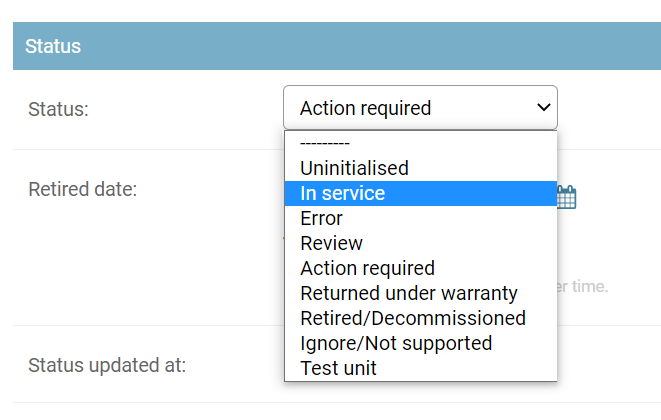Click the Status updated at label
Image resolution: width=661 pixels, height=420 pixels.
107,365
